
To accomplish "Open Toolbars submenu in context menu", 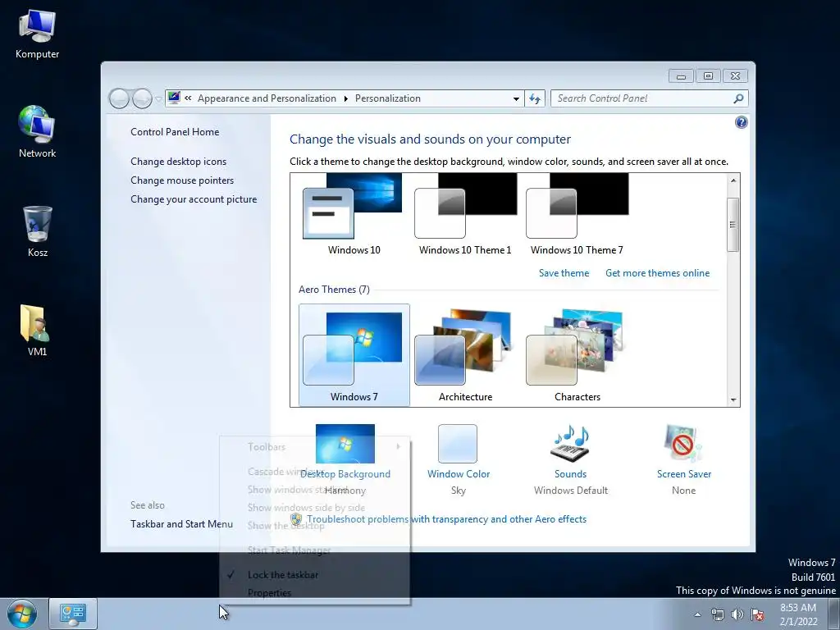I will click(x=315, y=447).
